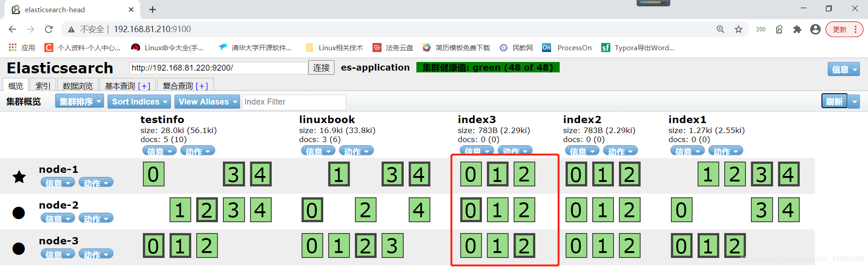Open the 复合查询 tab
The width and height of the screenshot is (868, 267).
pyautogui.click(x=185, y=86)
